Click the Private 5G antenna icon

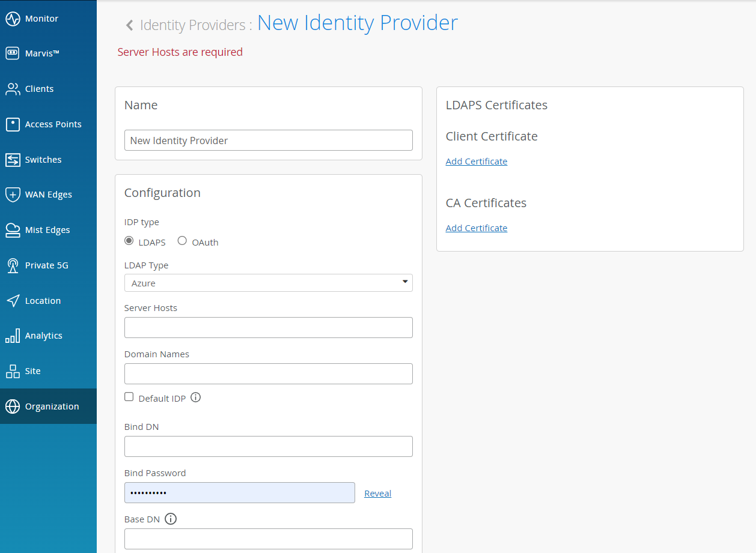tap(13, 265)
